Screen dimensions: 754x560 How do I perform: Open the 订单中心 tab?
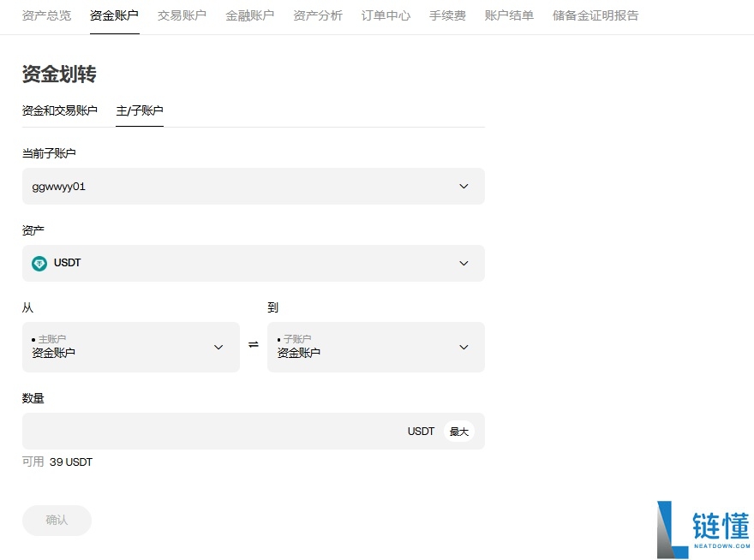click(x=386, y=16)
